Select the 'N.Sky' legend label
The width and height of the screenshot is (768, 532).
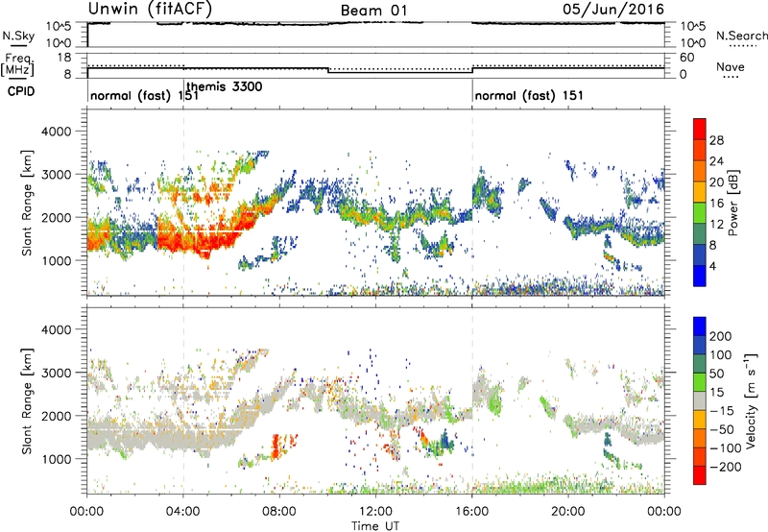pyautogui.click(x=18, y=36)
